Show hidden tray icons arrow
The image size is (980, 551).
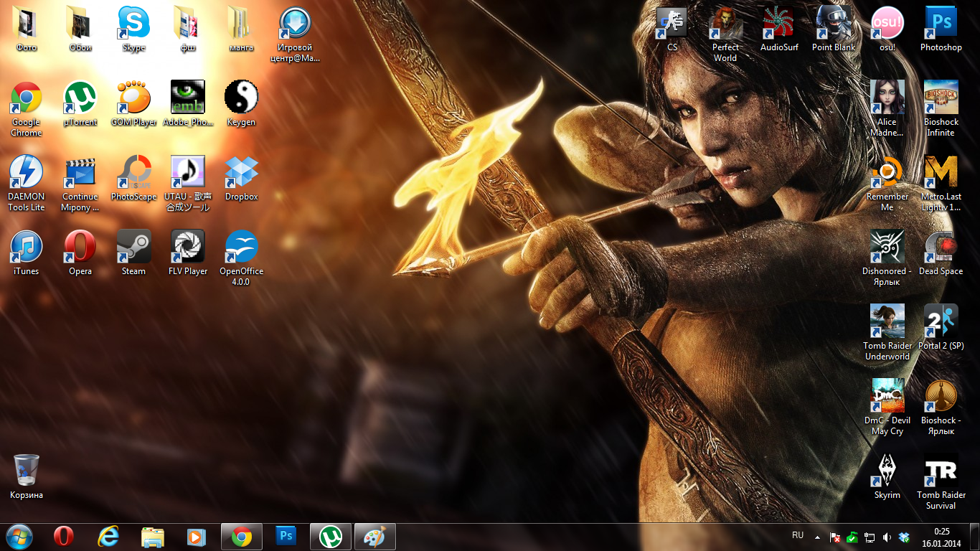817,537
